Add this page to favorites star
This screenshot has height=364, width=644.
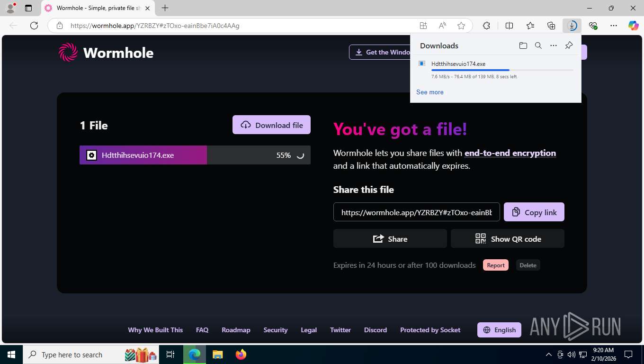pyautogui.click(x=461, y=26)
